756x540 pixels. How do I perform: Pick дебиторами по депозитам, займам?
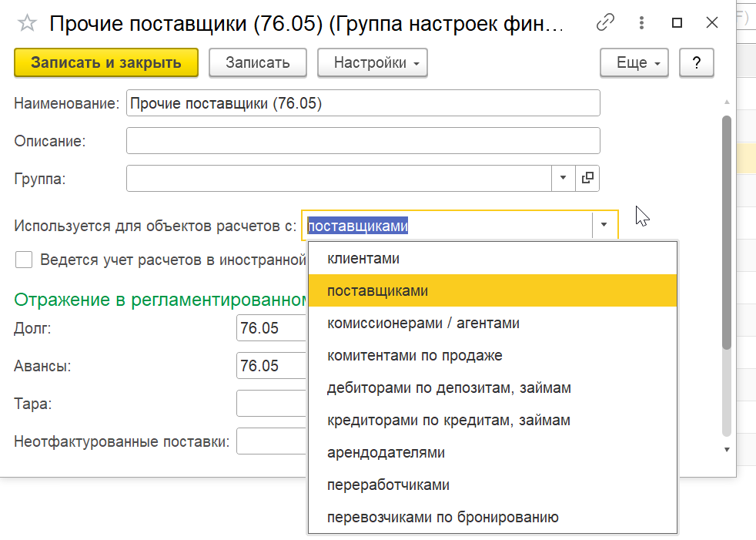click(493, 387)
